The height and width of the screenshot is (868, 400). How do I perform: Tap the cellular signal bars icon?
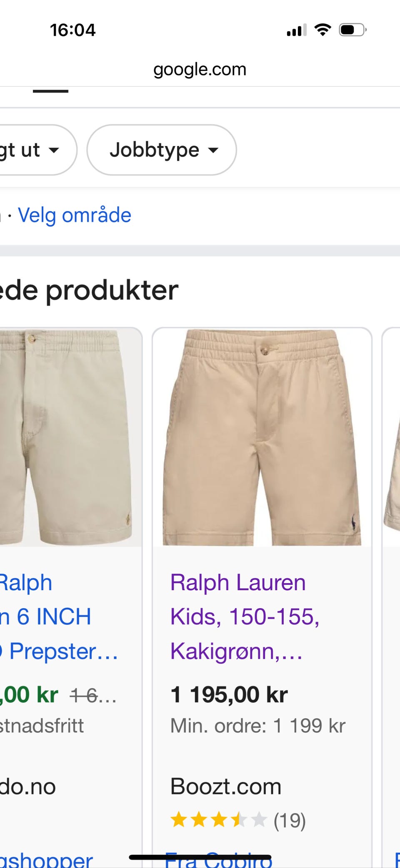tap(297, 30)
